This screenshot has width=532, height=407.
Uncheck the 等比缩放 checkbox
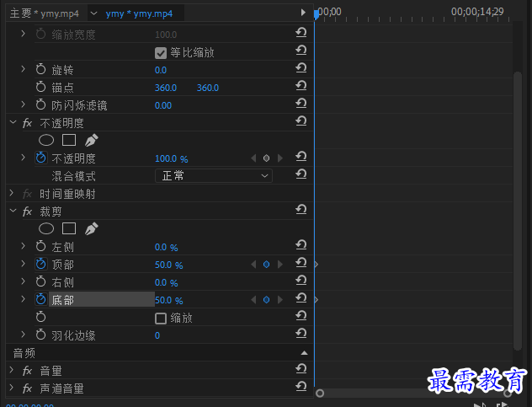tap(161, 53)
